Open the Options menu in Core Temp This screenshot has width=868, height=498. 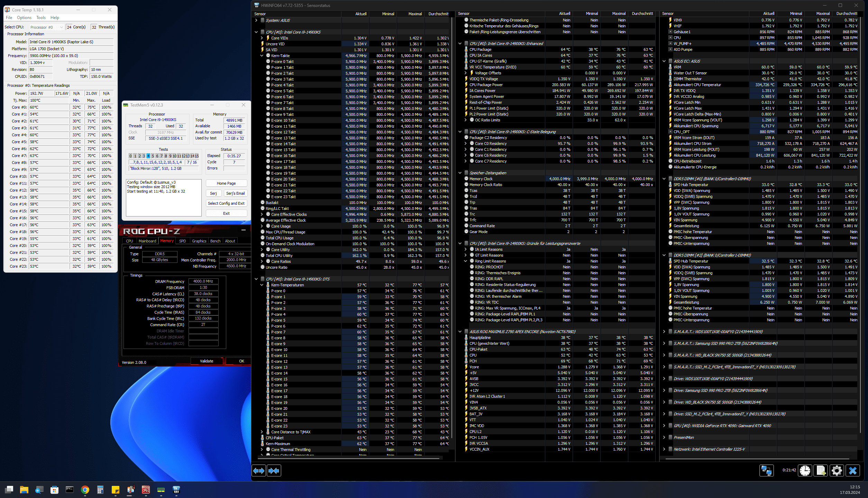tap(24, 18)
